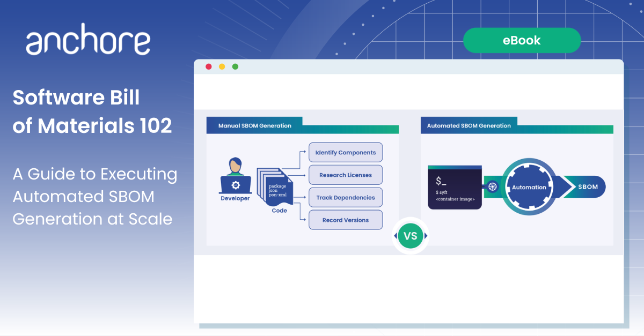Click the yellow window dot
644x336 pixels.
222,66
